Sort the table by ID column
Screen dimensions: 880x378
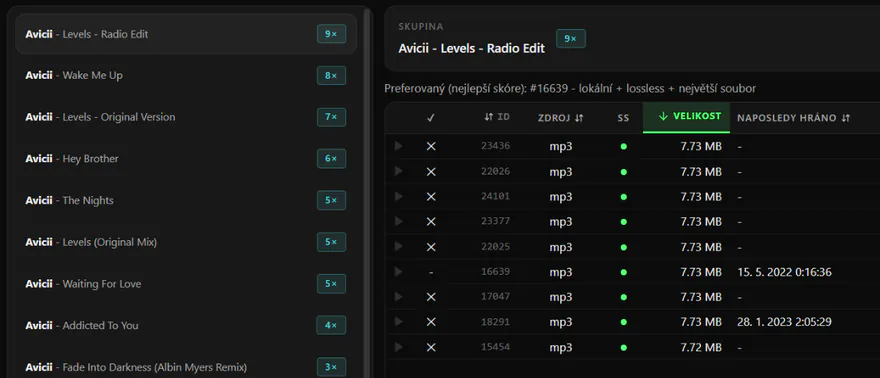point(497,117)
